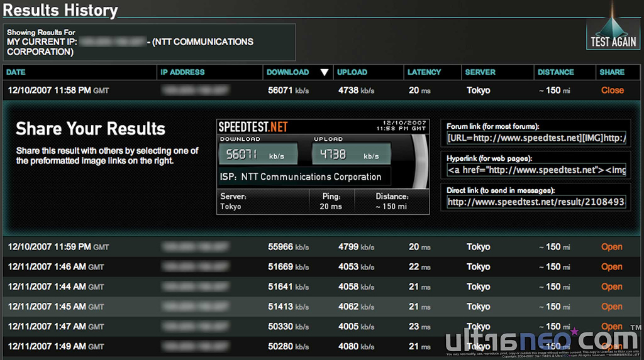Click upload value 4799 kb/s
This screenshot has height=360, width=644.
pyautogui.click(x=356, y=247)
